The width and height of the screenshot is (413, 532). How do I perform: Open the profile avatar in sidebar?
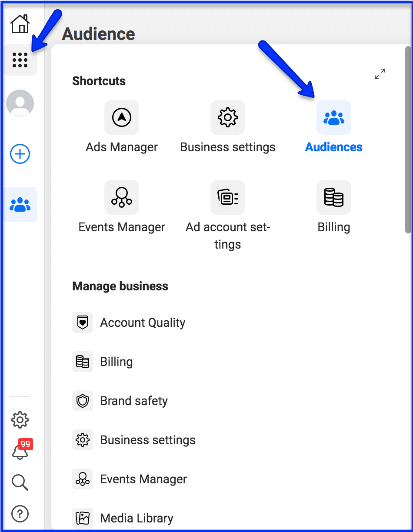(20, 103)
